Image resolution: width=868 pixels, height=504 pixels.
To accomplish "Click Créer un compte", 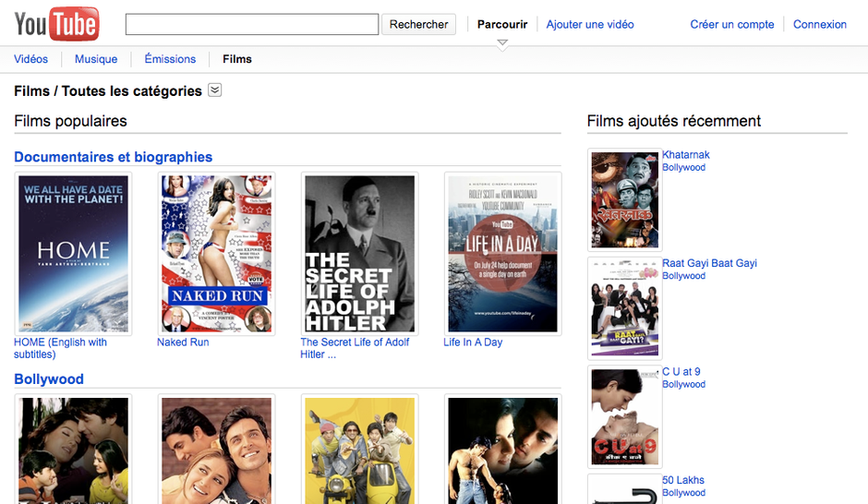I will coord(732,24).
